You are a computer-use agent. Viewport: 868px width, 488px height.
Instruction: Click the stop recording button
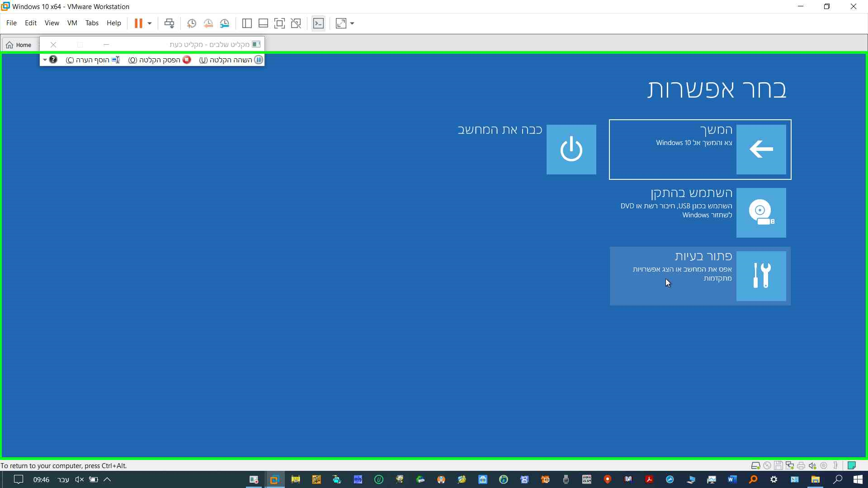(x=160, y=60)
